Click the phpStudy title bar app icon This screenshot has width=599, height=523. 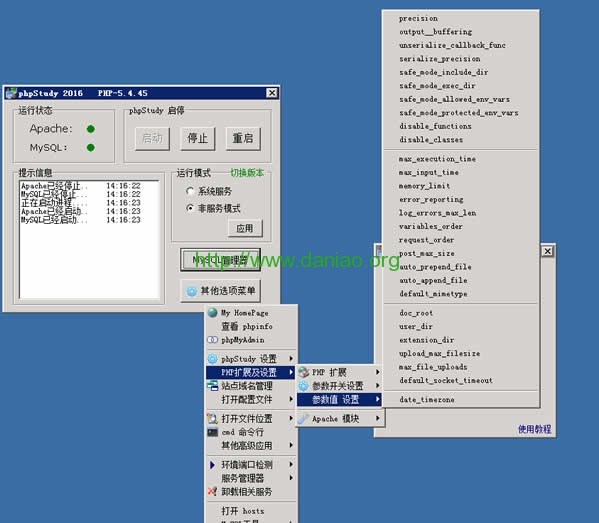point(11,93)
